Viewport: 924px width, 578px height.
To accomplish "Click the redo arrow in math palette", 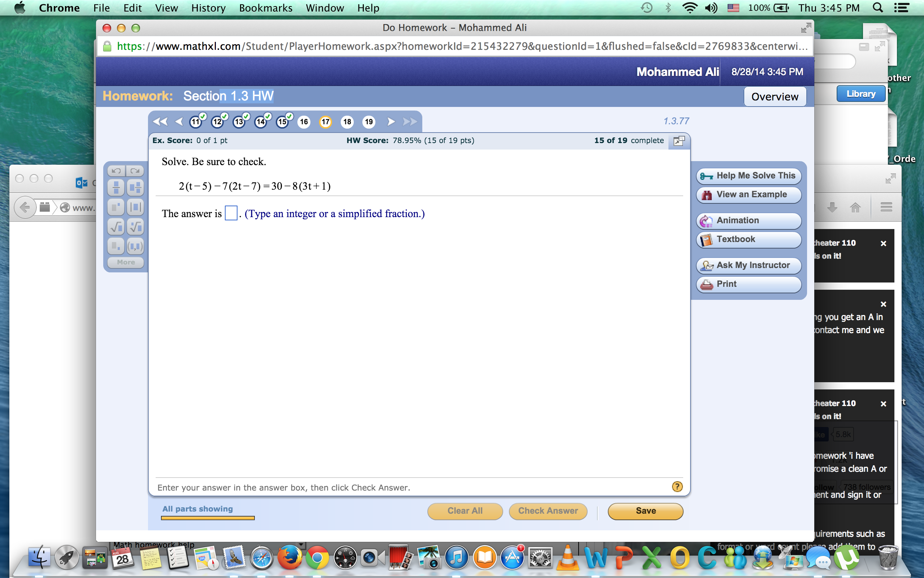I will (135, 171).
